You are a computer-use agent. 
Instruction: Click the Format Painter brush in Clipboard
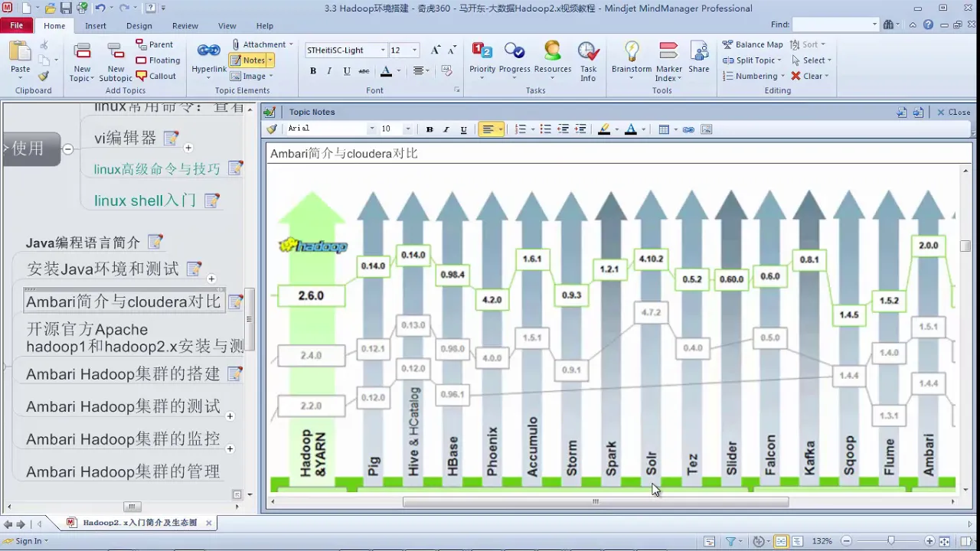[44, 76]
